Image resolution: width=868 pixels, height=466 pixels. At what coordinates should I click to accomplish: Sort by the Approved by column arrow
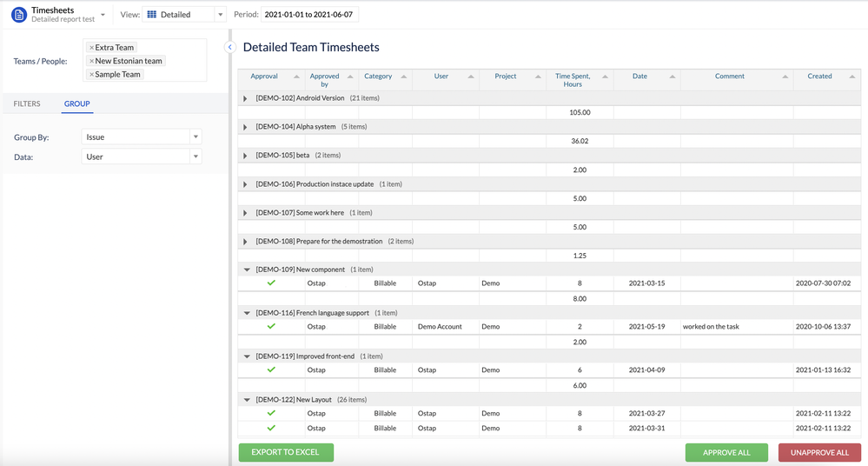pos(350,77)
